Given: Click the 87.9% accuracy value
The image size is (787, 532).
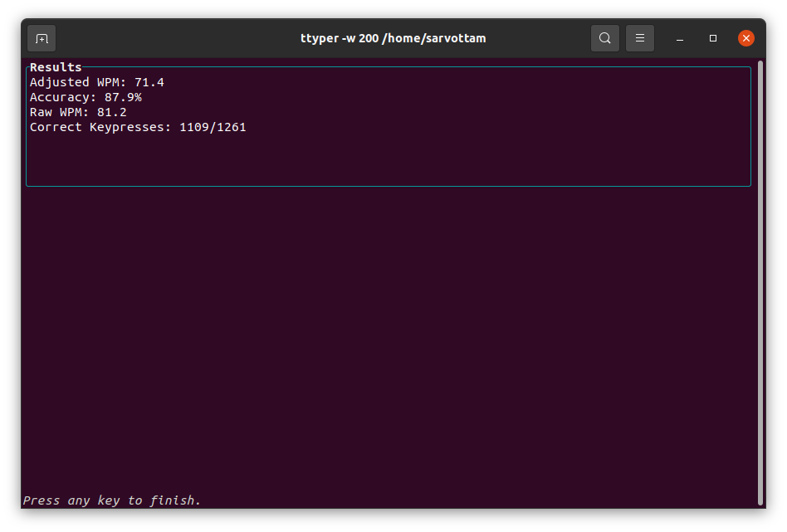Looking at the screenshot, I should pyautogui.click(x=123, y=97).
